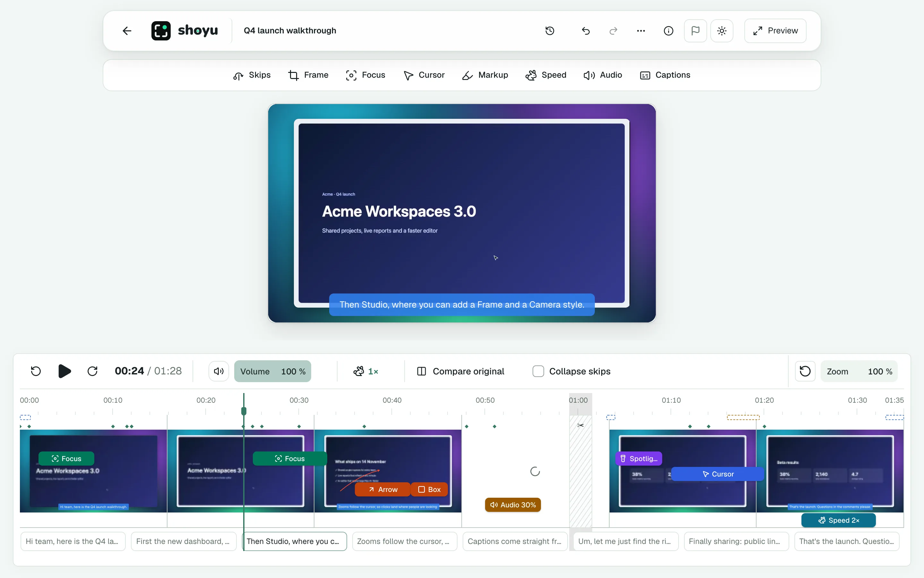Select the Spotlight clip
This screenshot has width=924, height=578.
click(x=638, y=458)
